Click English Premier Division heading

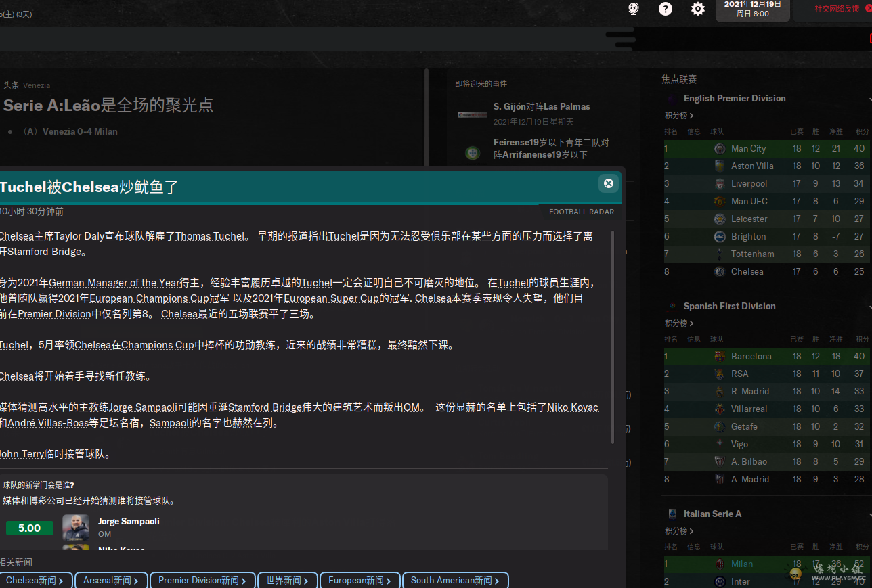point(735,98)
